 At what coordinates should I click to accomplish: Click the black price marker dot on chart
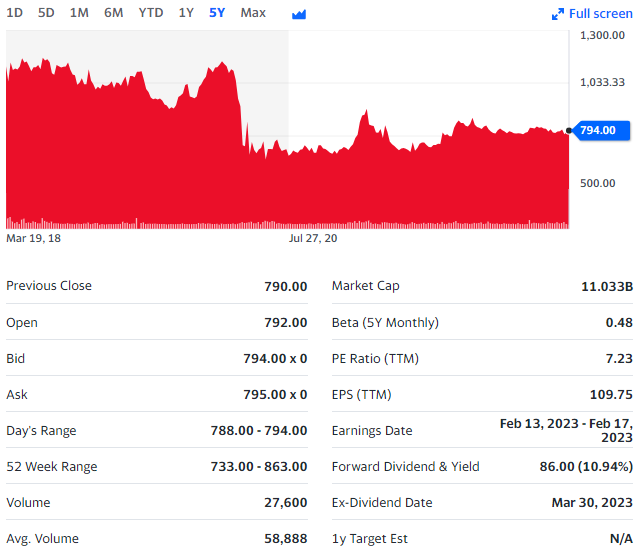coord(568,130)
